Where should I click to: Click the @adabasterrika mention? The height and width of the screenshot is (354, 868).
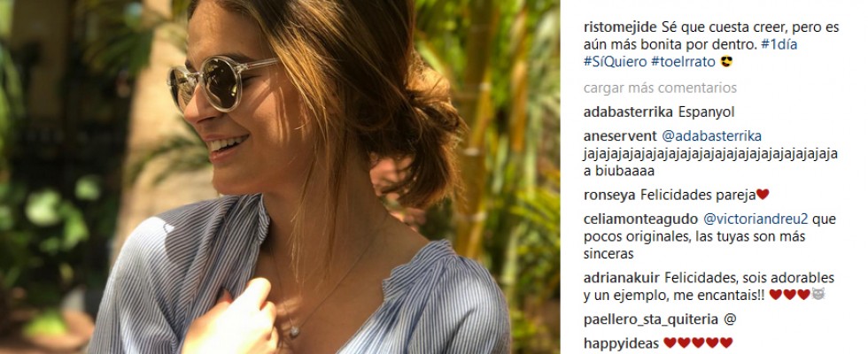712,136
